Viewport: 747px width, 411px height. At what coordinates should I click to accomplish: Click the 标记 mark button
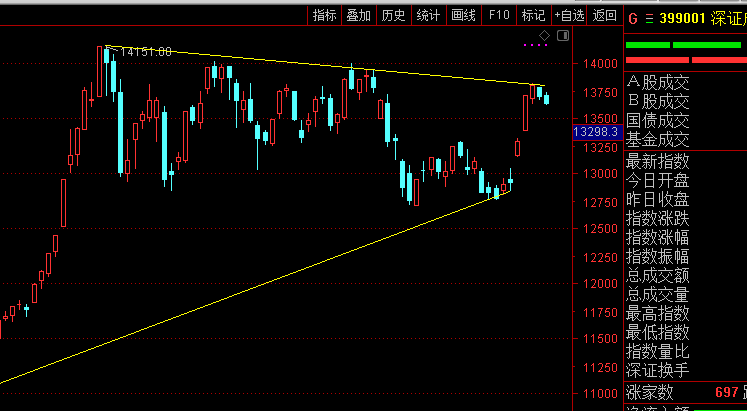click(x=534, y=15)
